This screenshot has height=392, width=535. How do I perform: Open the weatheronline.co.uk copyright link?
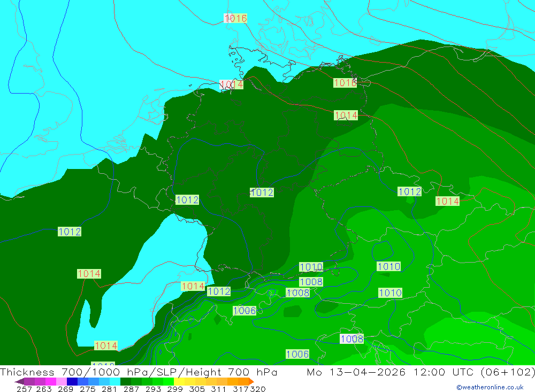click(x=490, y=387)
